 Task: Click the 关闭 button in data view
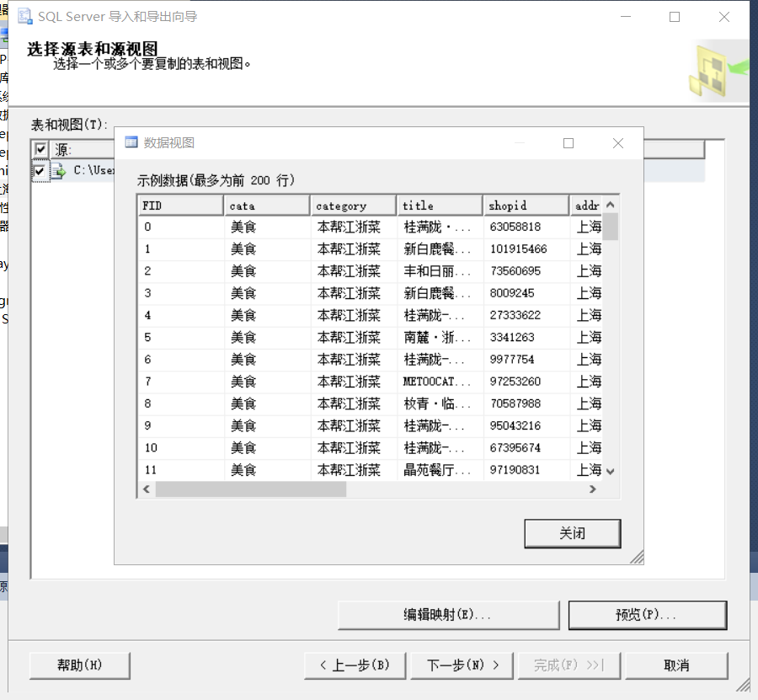pyautogui.click(x=573, y=533)
